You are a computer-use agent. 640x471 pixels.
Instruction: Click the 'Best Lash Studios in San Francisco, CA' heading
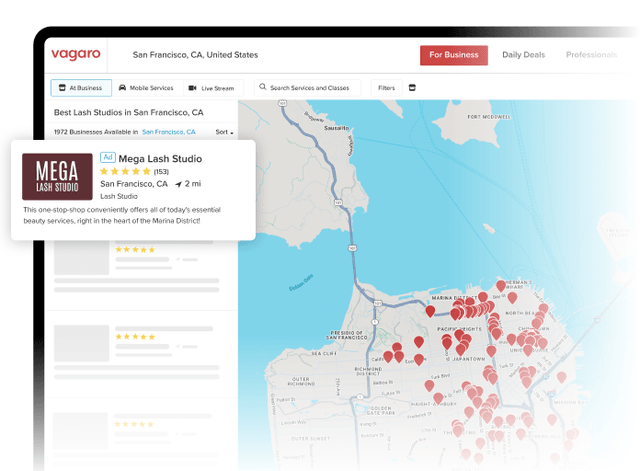pos(129,112)
